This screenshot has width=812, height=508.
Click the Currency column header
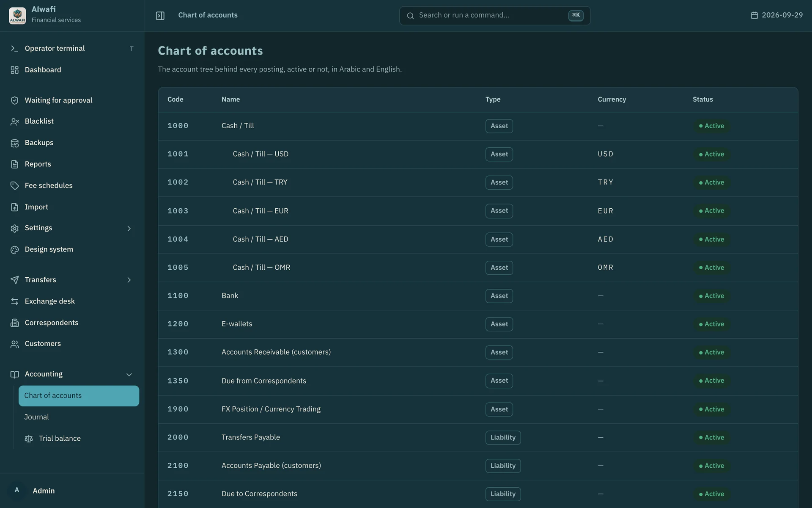[x=612, y=99]
